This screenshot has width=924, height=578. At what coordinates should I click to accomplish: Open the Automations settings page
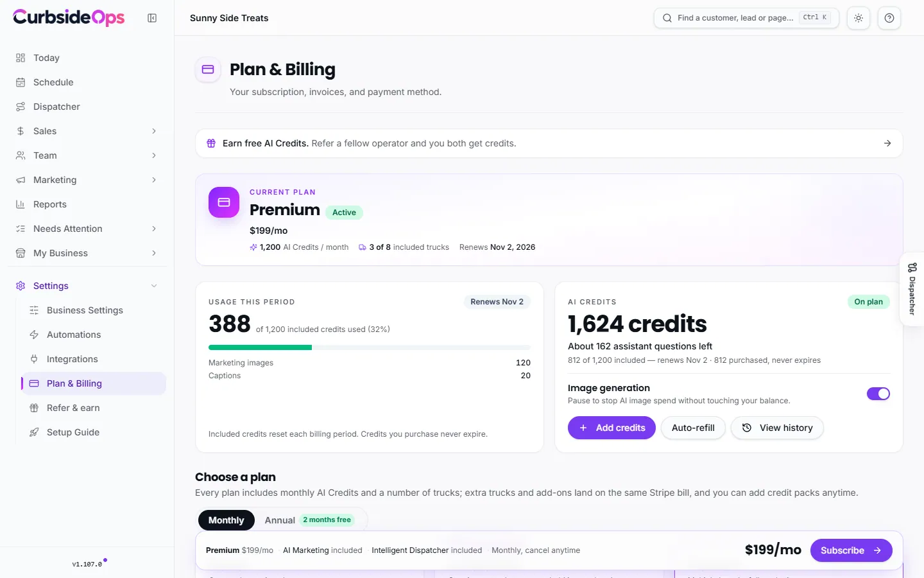click(x=94, y=335)
